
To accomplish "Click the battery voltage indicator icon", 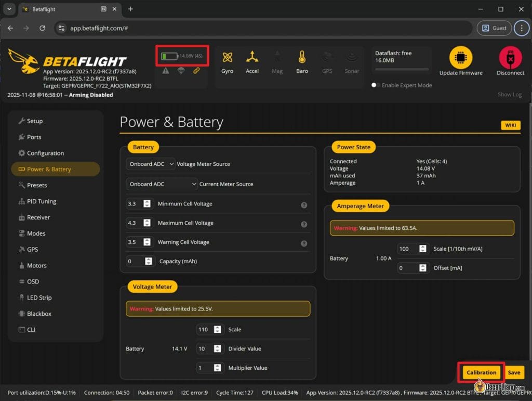I will pos(169,56).
